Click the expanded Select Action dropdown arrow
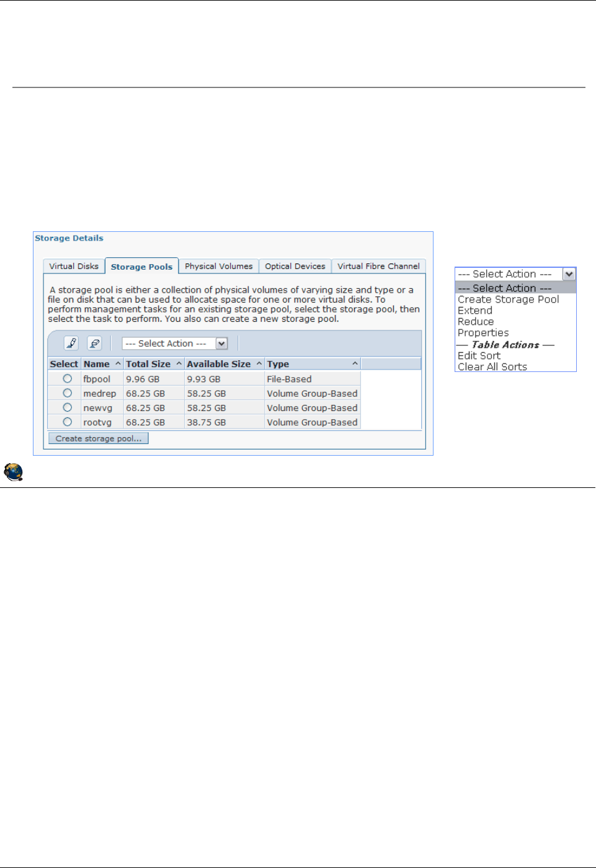 (x=569, y=274)
